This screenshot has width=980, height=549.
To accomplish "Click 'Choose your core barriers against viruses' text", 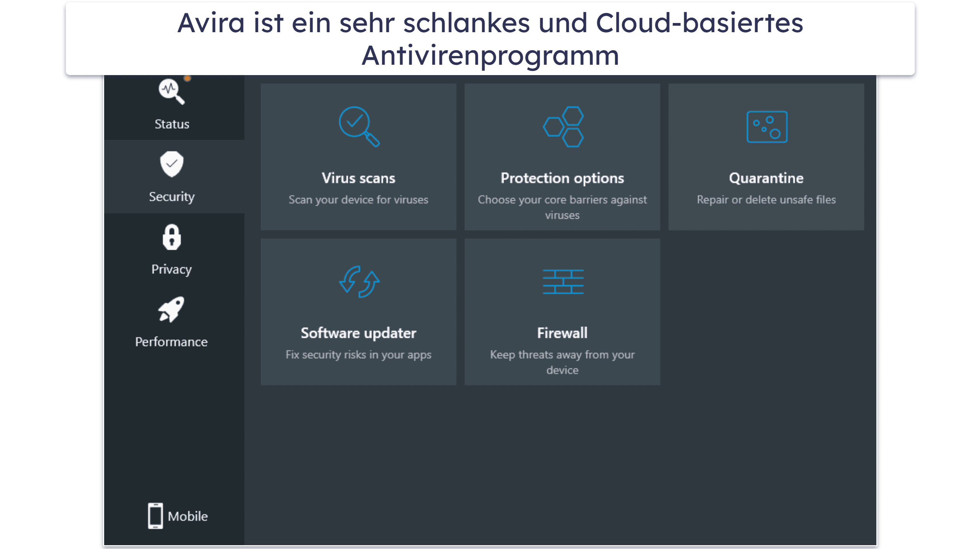I will click(x=562, y=207).
